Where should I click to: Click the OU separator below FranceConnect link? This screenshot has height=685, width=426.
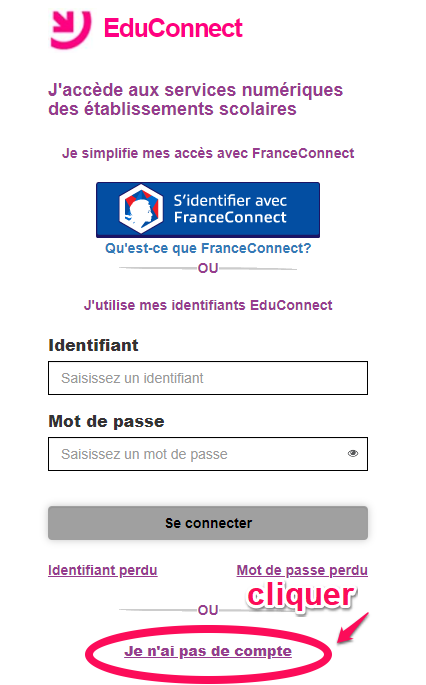(x=208, y=268)
